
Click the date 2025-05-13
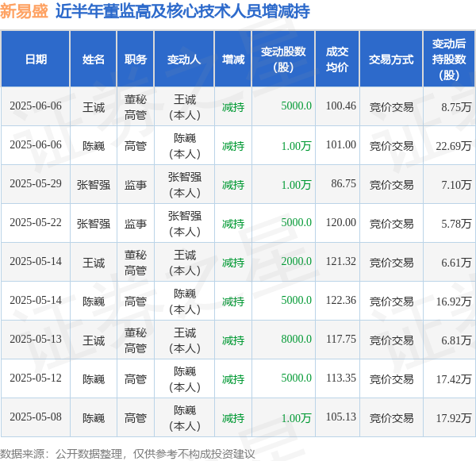[x=36, y=340]
